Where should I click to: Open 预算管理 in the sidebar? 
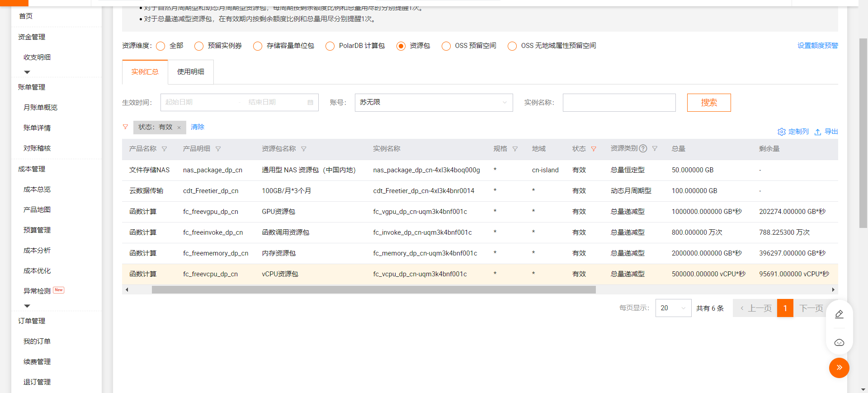pyautogui.click(x=37, y=230)
